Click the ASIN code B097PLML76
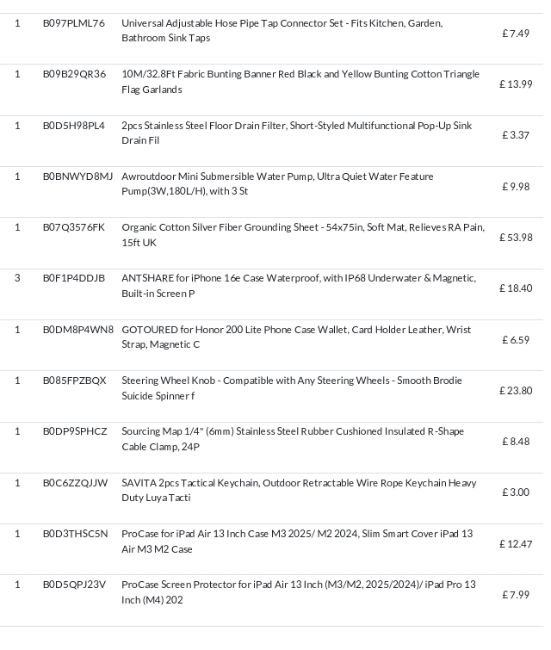This screenshot has width=551, height=650. pos(74,23)
